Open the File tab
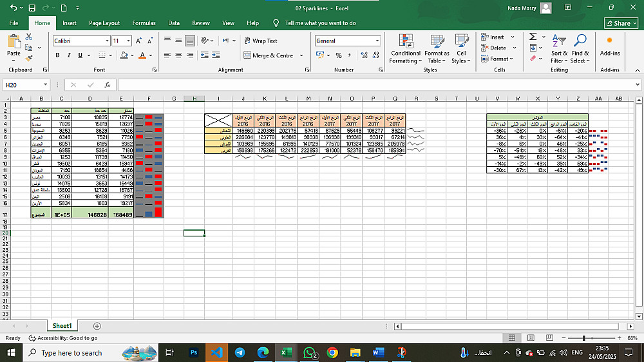The width and height of the screenshot is (644, 362). [14, 23]
